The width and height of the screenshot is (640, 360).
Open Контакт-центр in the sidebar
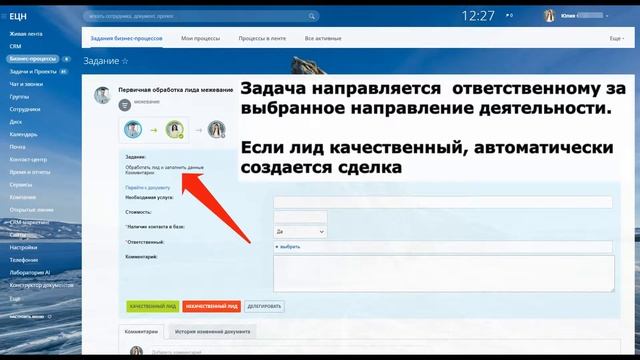[28, 160]
